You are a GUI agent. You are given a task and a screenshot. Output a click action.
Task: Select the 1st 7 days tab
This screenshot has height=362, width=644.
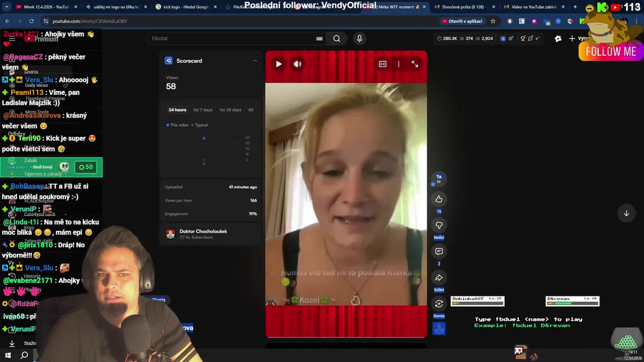[203, 110]
